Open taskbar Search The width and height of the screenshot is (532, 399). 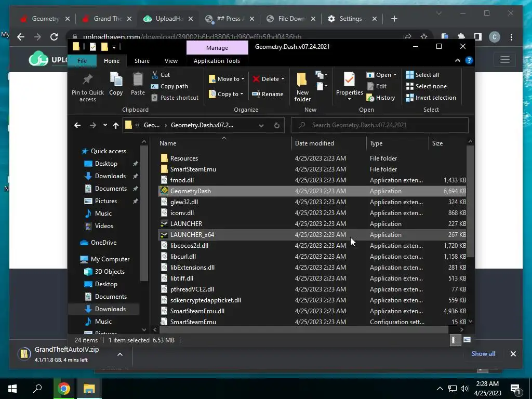click(x=37, y=389)
